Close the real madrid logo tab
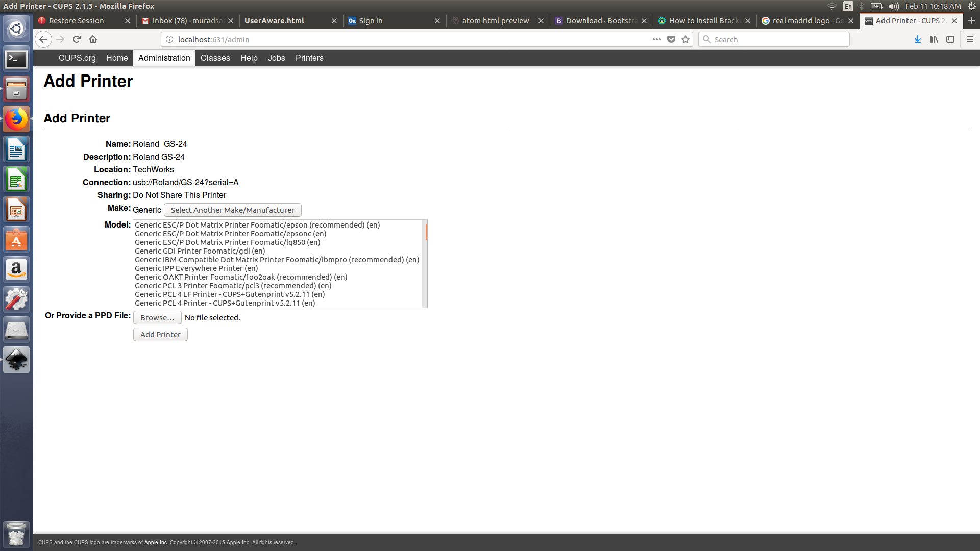 (x=851, y=21)
